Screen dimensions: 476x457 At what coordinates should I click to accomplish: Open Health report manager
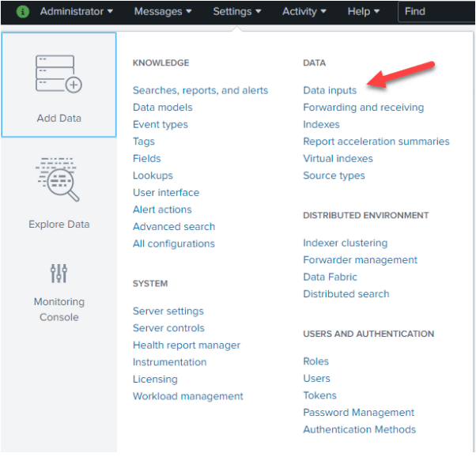click(187, 346)
